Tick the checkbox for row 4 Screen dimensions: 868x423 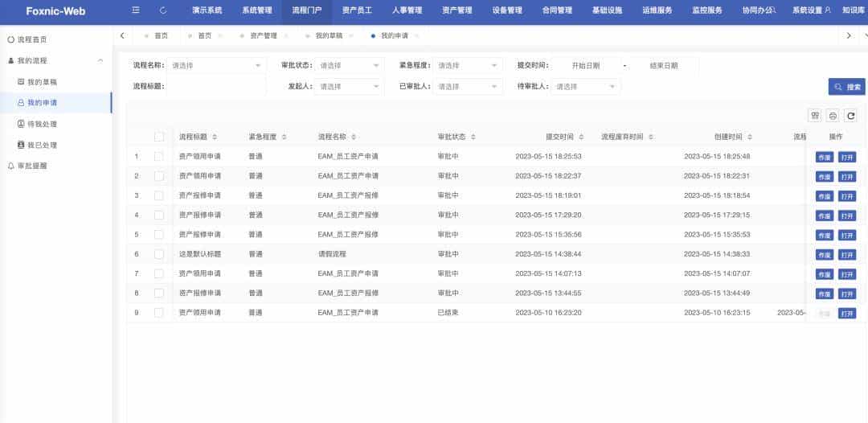tap(159, 215)
